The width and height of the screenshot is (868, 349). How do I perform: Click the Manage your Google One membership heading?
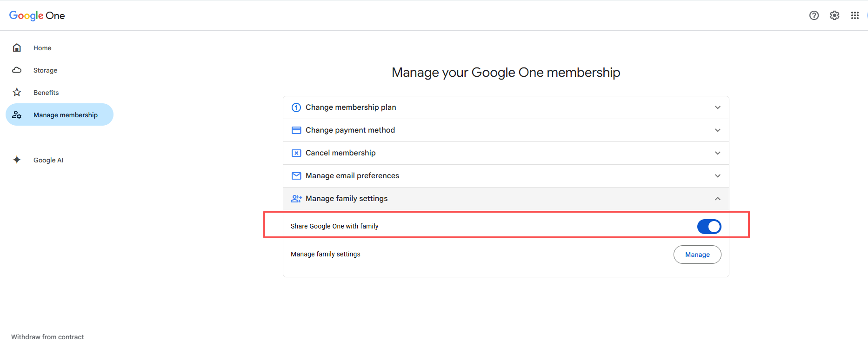point(506,73)
